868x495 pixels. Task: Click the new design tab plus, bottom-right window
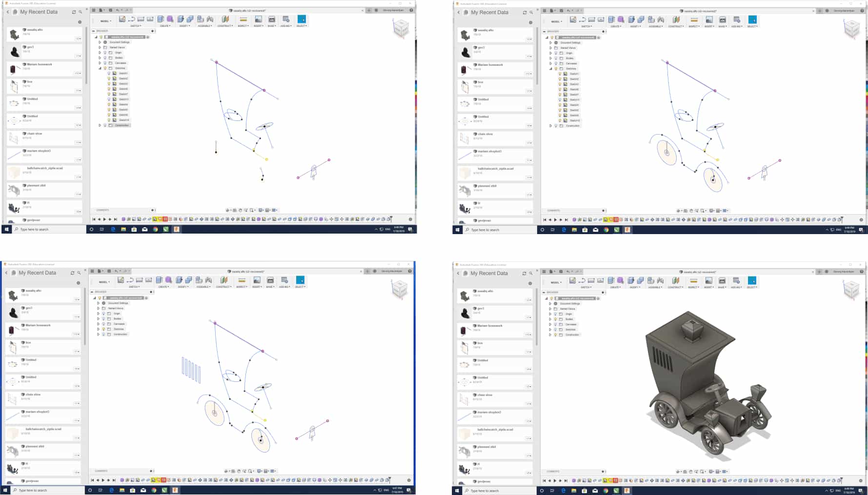(819, 272)
